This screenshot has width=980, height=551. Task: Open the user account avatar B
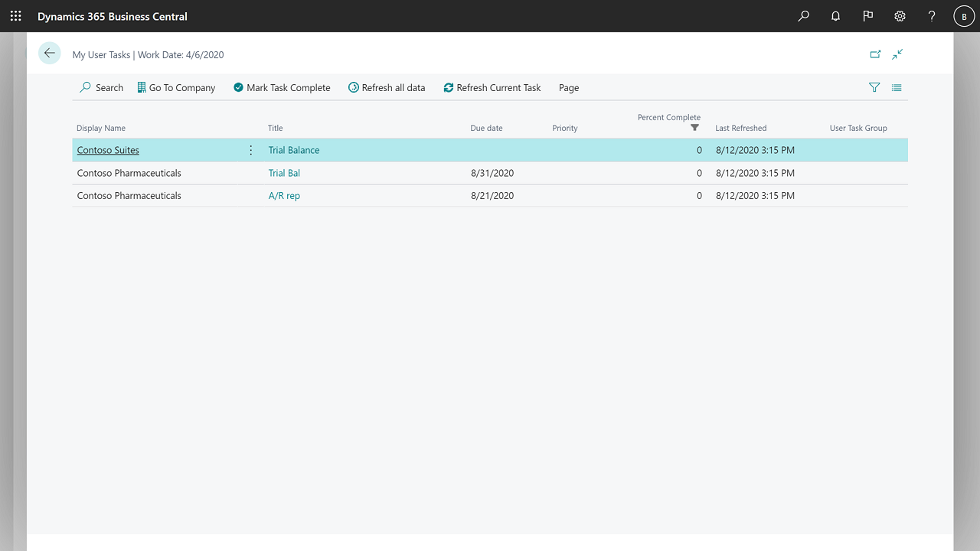pyautogui.click(x=964, y=16)
